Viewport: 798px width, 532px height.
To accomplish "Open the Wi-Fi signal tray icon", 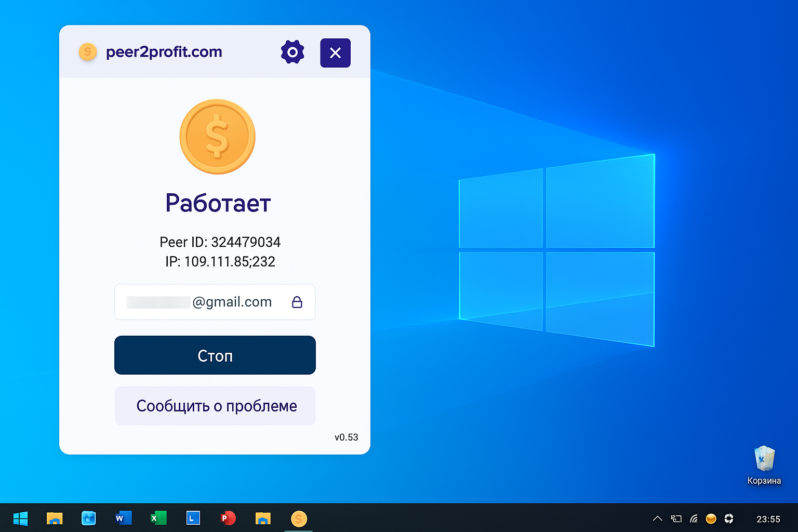I will (694, 518).
